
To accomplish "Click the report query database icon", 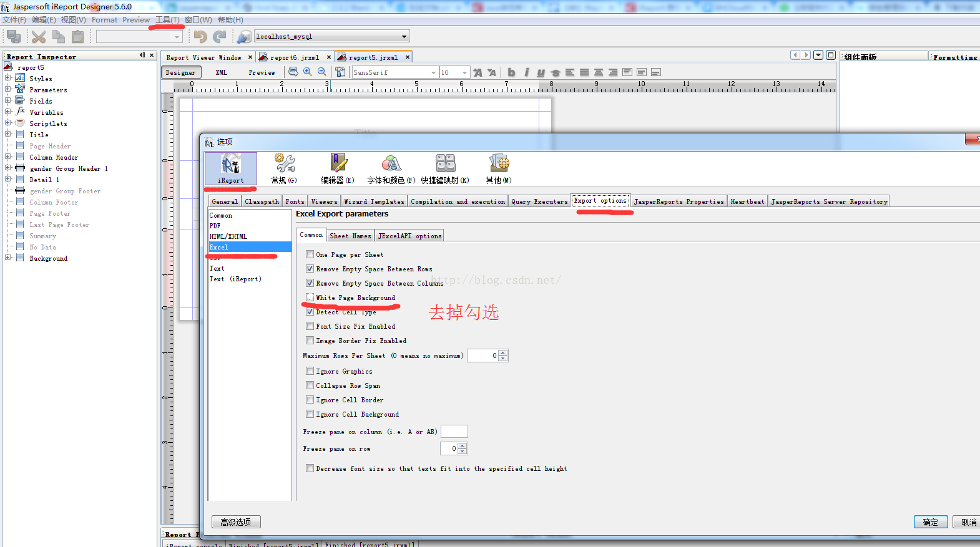I will point(293,72).
